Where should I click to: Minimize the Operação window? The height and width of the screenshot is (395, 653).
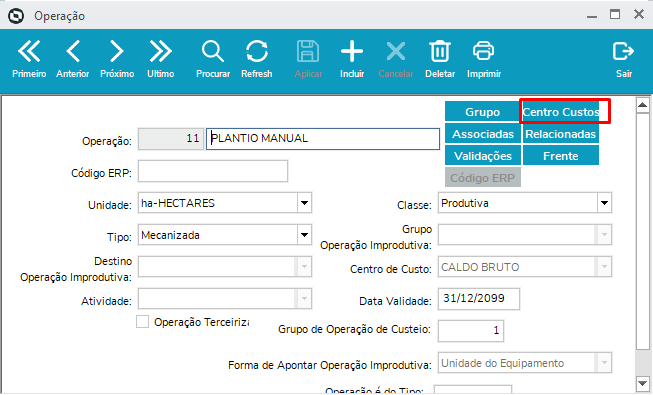(x=591, y=16)
